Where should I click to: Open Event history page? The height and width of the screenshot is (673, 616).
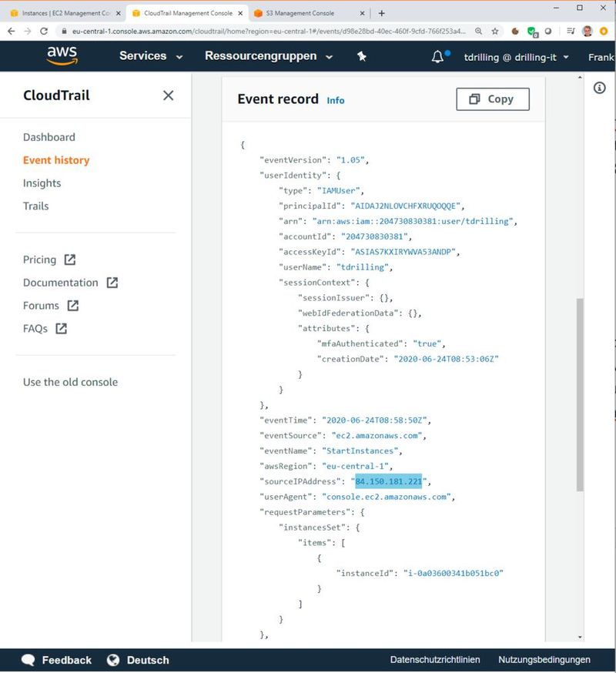coord(56,160)
